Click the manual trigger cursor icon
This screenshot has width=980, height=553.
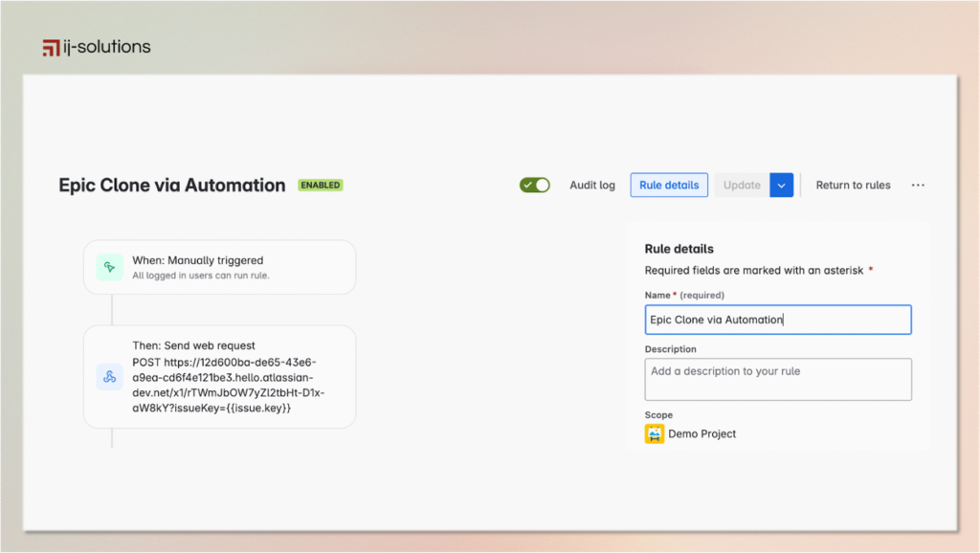click(109, 268)
